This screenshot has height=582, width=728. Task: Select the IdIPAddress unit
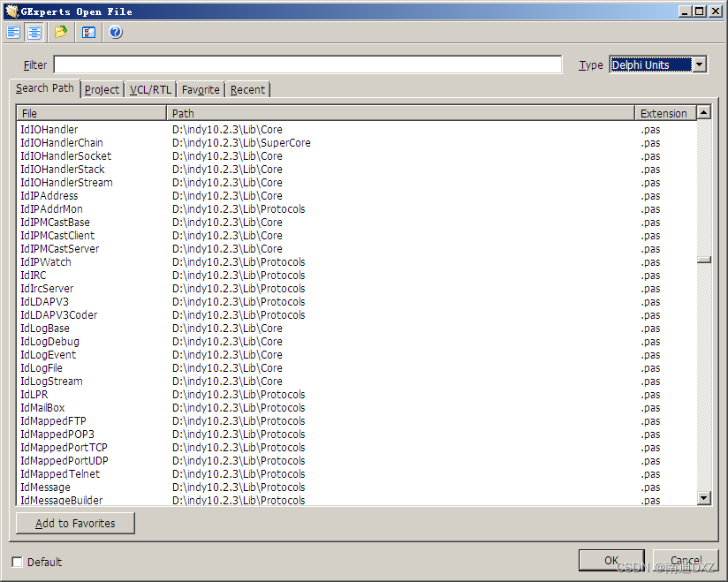357,196
